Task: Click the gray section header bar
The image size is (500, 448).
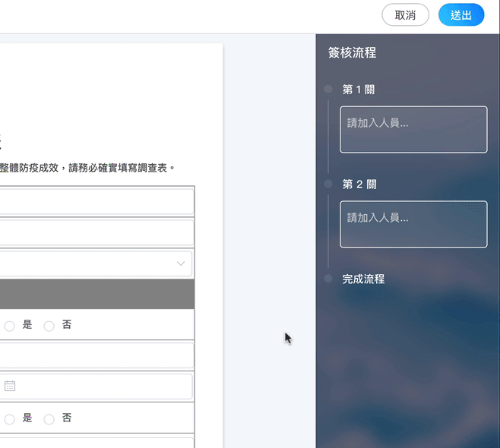Action: pos(95,294)
